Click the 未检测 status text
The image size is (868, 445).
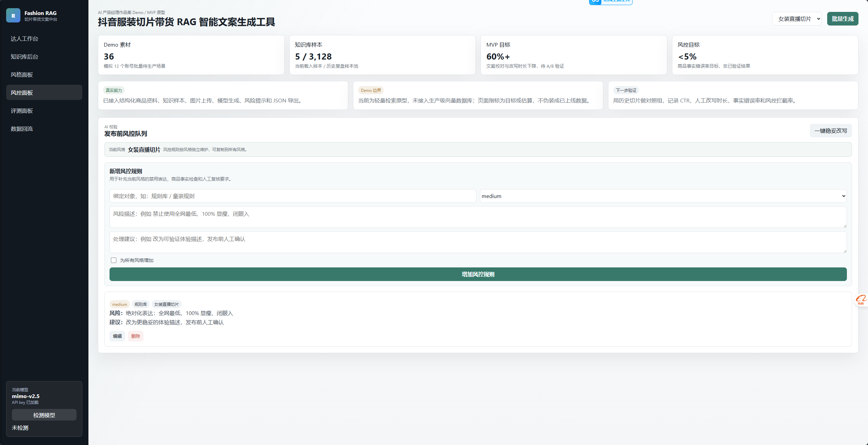click(20, 428)
